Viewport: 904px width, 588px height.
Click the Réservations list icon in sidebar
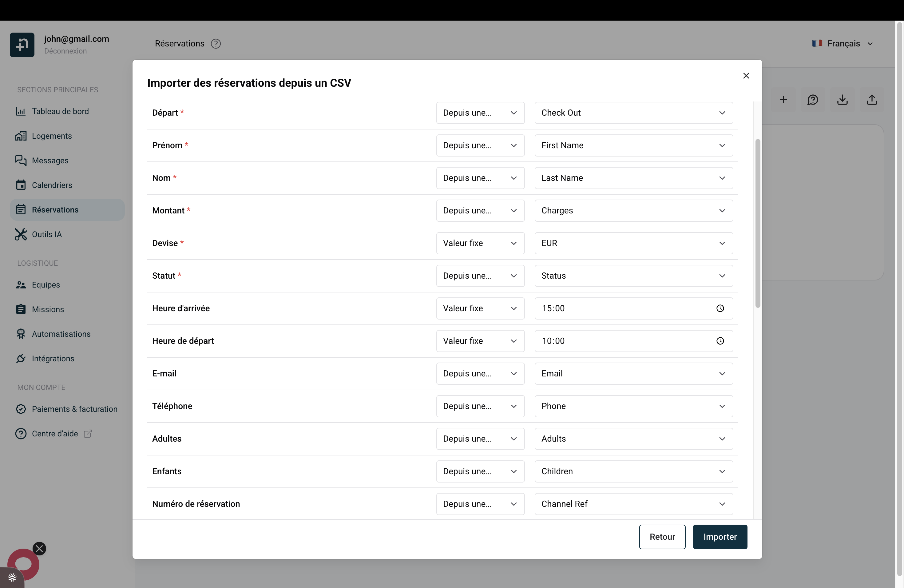pyautogui.click(x=21, y=210)
